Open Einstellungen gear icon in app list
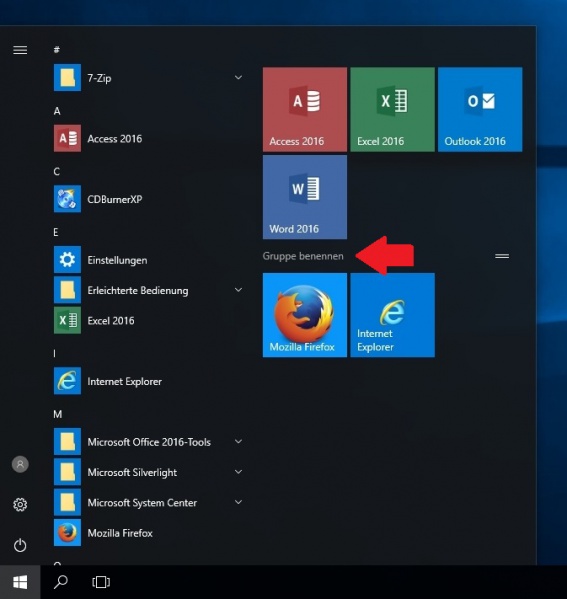 click(x=67, y=260)
